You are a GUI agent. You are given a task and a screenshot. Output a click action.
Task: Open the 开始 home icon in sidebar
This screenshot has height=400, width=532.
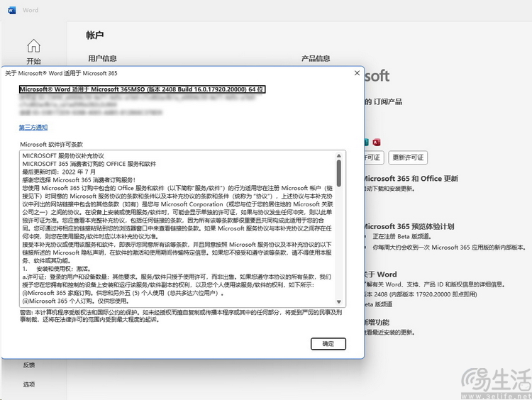point(33,46)
